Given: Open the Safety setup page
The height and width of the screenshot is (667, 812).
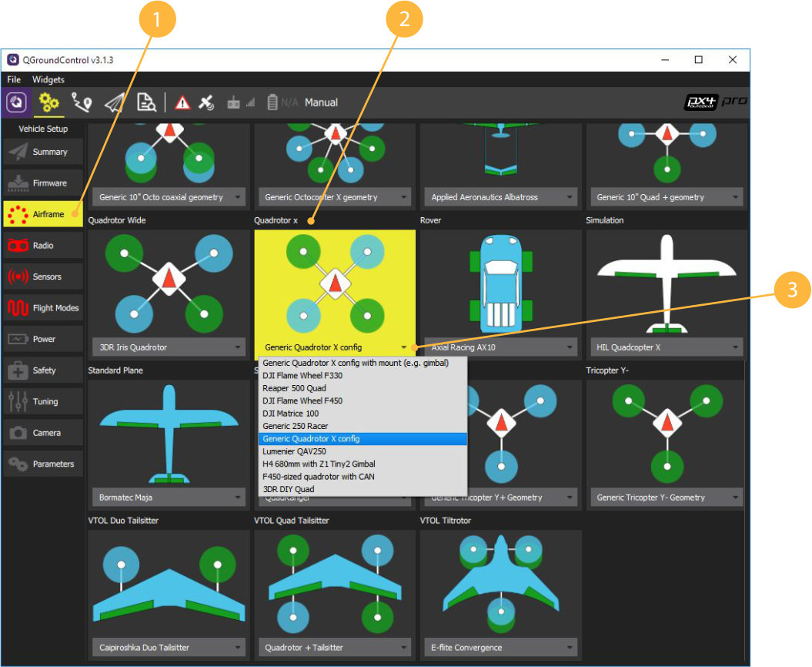Looking at the screenshot, I should pyautogui.click(x=43, y=370).
